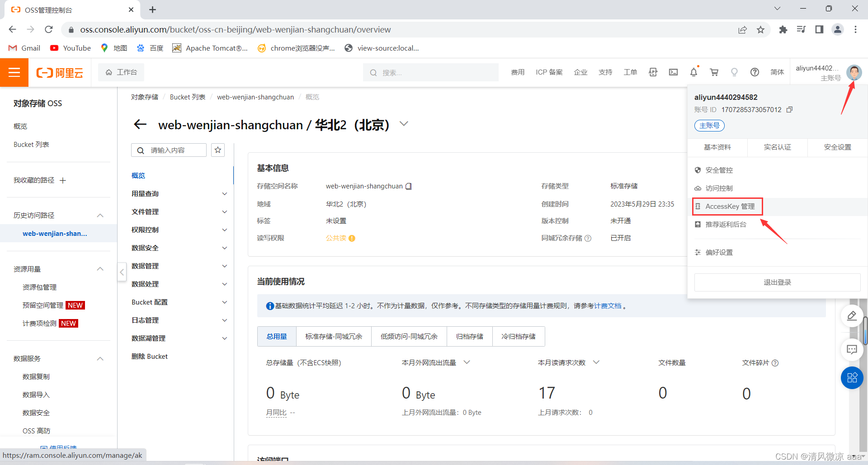
Task: Click the lightbulb icon in top bar
Action: 734,72
